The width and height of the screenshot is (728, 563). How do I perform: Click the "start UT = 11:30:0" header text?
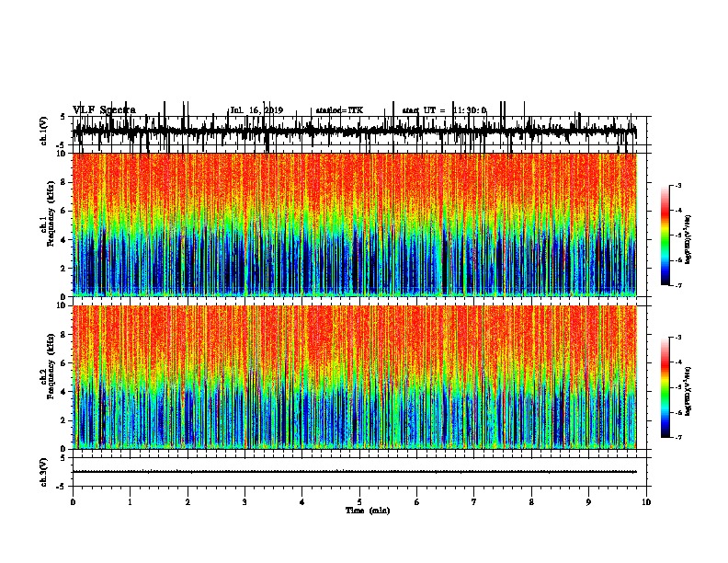coord(444,110)
